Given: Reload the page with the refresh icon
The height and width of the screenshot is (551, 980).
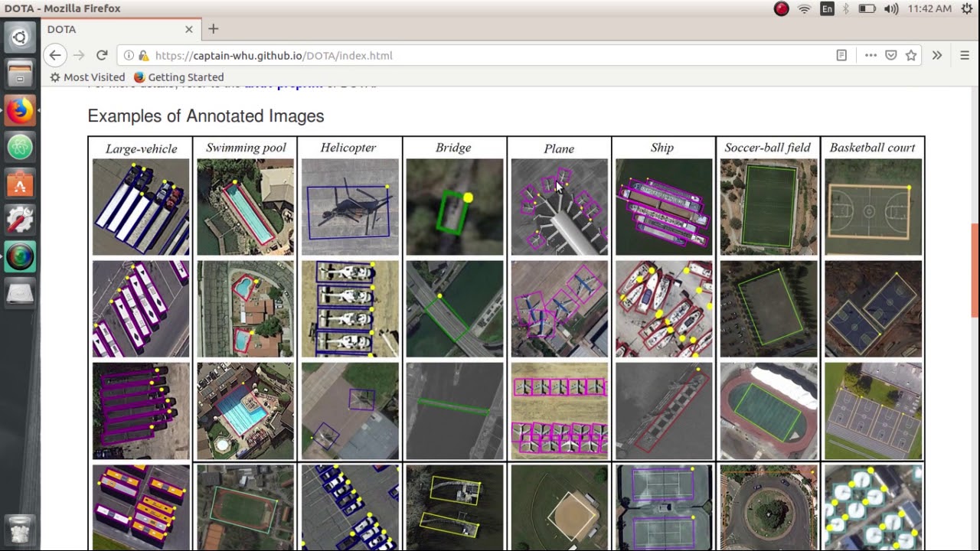Looking at the screenshot, I should pyautogui.click(x=101, y=55).
